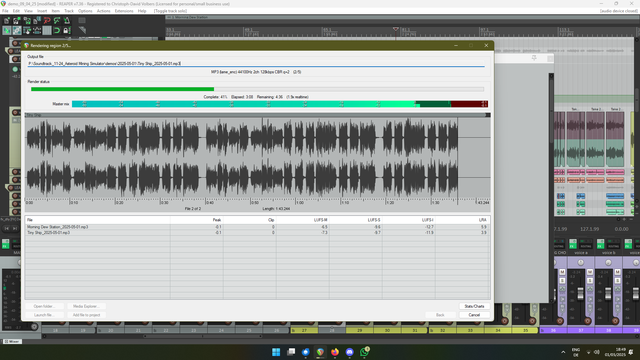Click the Open project toolbar icon
Image resolution: width=640 pixels, height=360 pixels.
point(17,20)
